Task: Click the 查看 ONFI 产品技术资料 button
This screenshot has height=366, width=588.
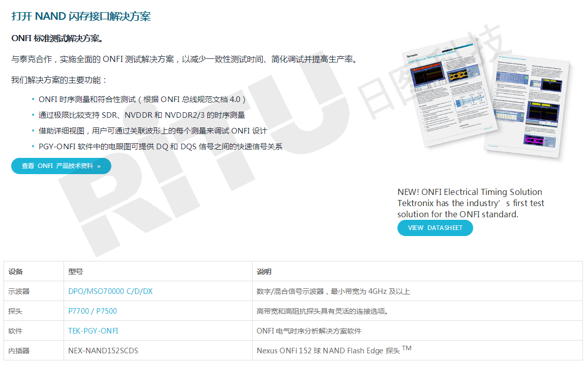Action: tap(61, 166)
